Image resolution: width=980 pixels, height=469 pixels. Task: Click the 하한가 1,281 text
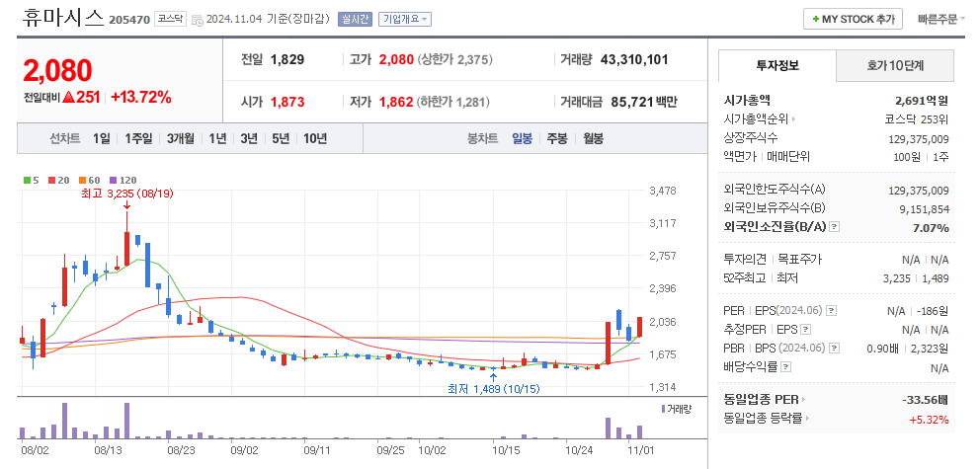(x=453, y=102)
